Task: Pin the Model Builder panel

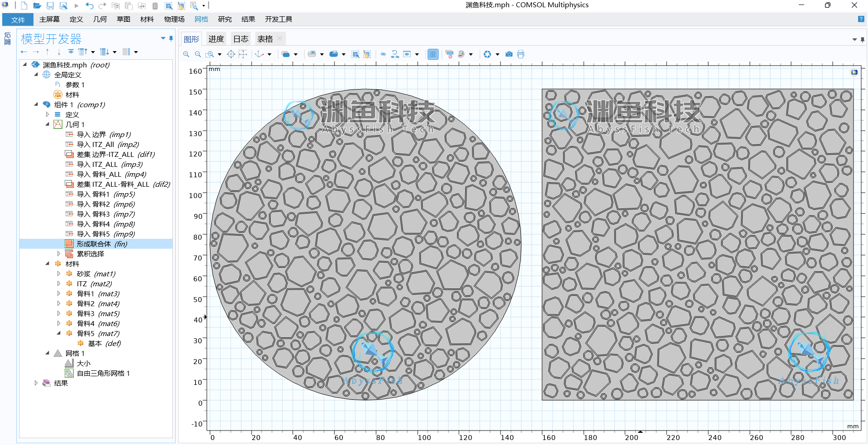Action: pyautogui.click(x=171, y=38)
